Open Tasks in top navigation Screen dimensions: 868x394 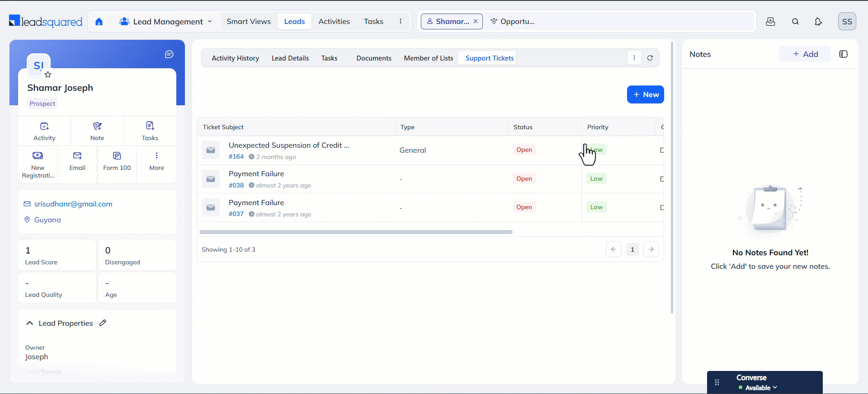click(373, 21)
